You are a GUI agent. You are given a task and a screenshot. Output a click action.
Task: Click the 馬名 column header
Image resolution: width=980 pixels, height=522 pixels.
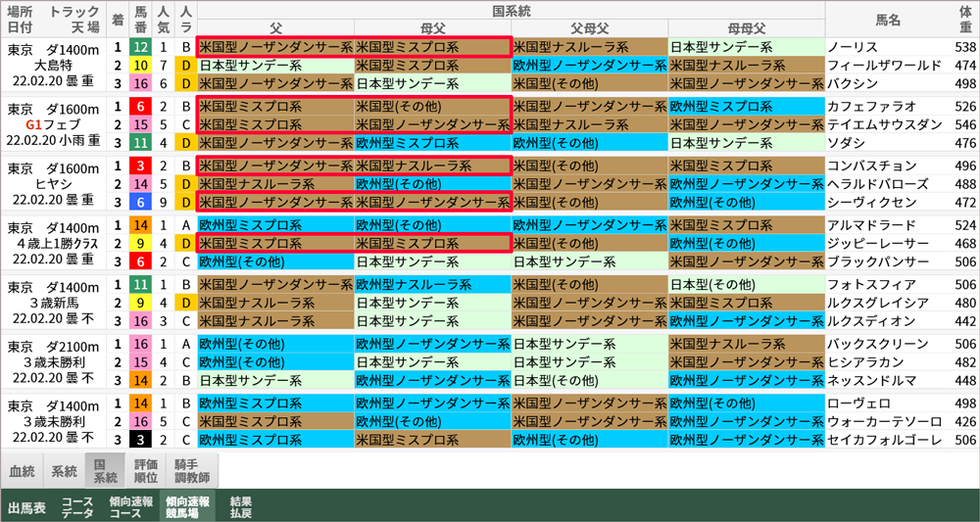coord(888,20)
